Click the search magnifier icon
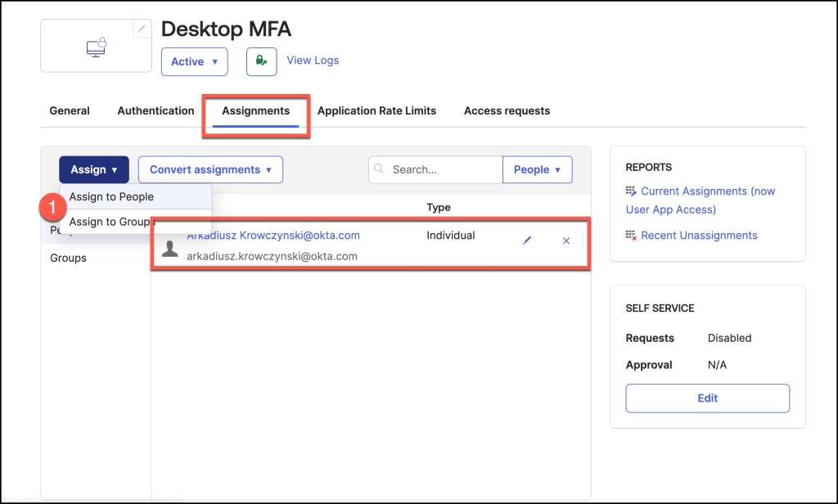Image resolution: width=838 pixels, height=504 pixels. [379, 169]
